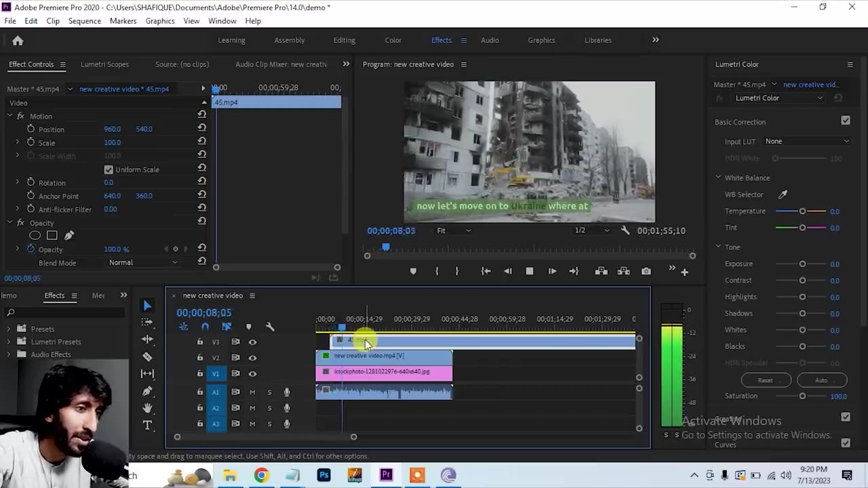This screenshot has height=488, width=868.
Task: Switch to the Color workspace tab
Action: tap(393, 40)
